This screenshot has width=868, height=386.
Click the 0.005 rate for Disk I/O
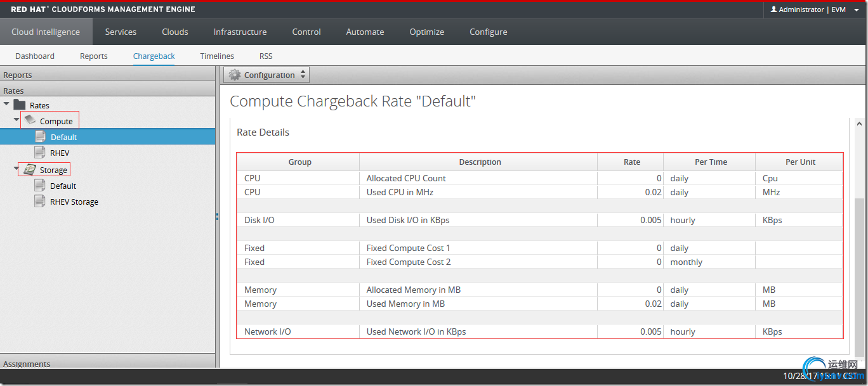pyautogui.click(x=631, y=220)
